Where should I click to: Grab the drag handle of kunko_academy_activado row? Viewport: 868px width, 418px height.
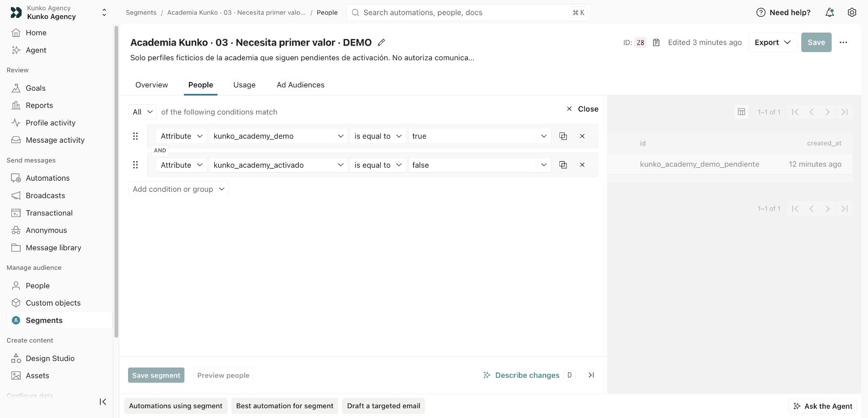tap(136, 165)
